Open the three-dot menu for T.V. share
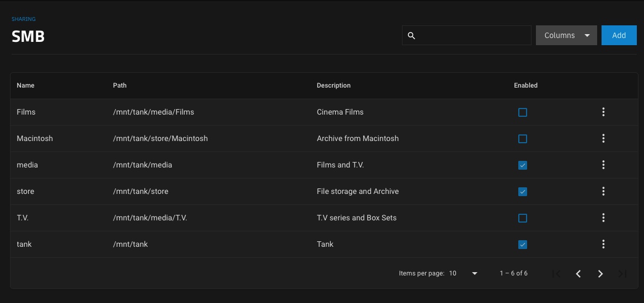Viewport: 644px width, 303px height. [603, 218]
